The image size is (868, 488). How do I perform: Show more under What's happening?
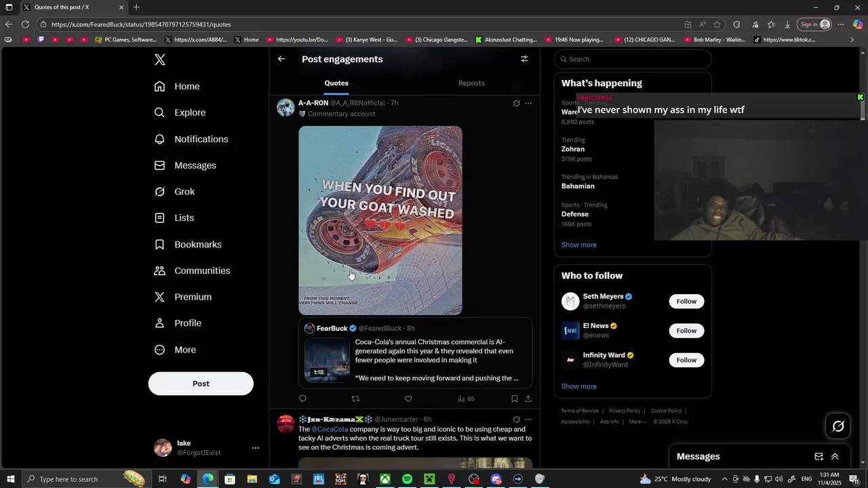point(579,245)
